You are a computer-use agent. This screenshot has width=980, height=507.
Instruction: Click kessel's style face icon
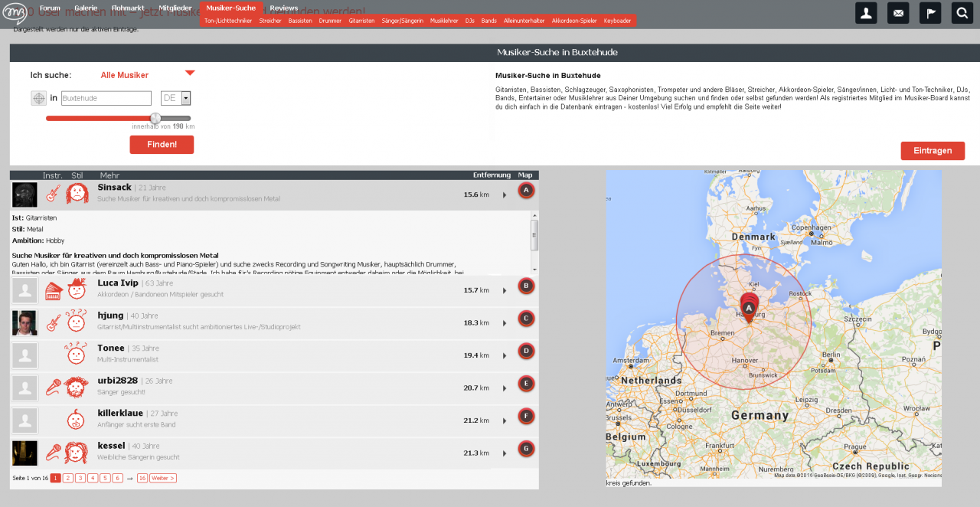click(77, 452)
